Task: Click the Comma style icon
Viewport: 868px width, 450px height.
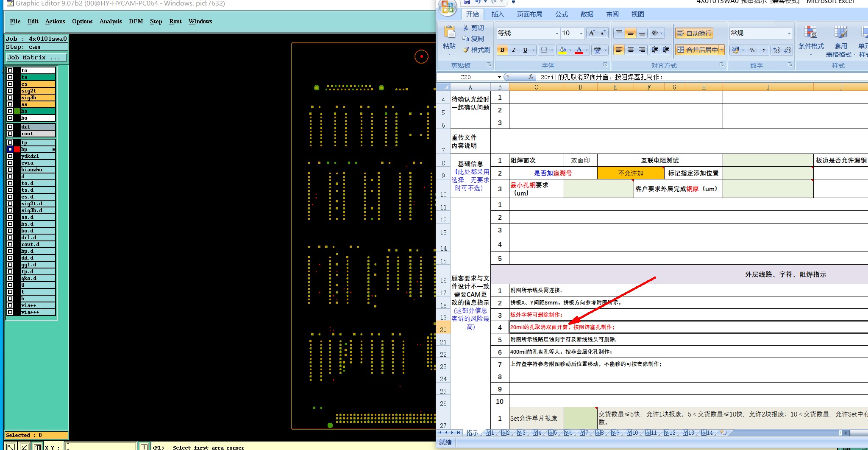Action: pyautogui.click(x=763, y=50)
